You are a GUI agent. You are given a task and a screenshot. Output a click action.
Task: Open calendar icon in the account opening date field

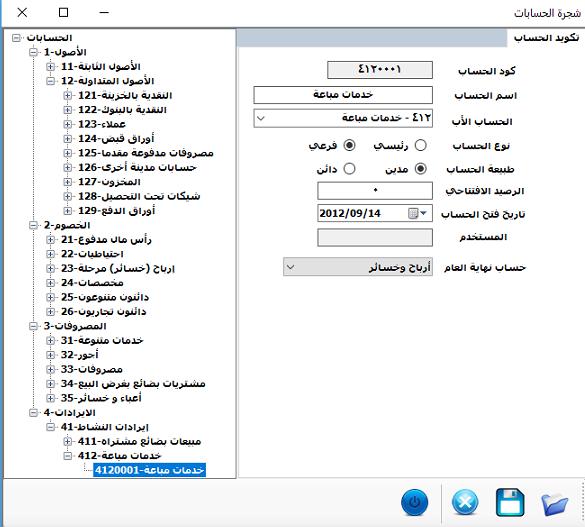(x=413, y=213)
